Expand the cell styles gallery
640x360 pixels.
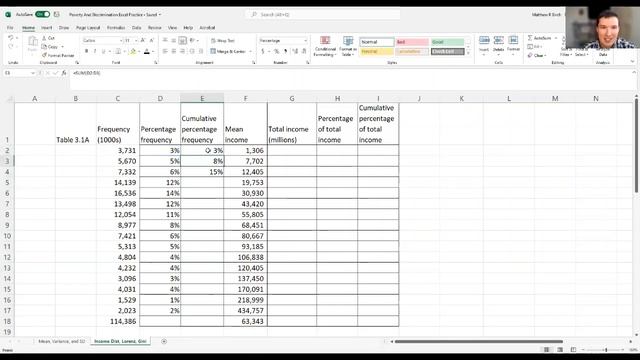[468, 53]
